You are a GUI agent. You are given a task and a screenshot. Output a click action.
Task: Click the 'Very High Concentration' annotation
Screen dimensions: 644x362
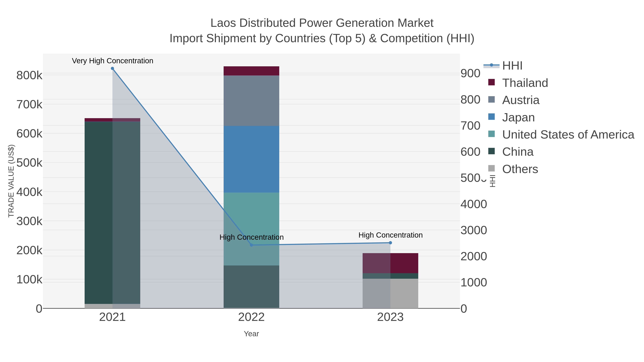113,61
